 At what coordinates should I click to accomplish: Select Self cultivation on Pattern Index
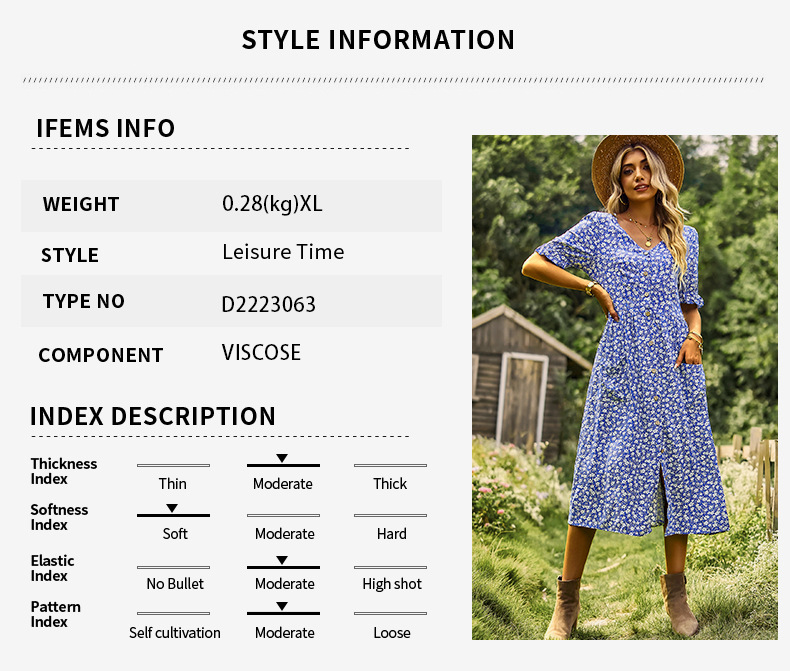[174, 633]
